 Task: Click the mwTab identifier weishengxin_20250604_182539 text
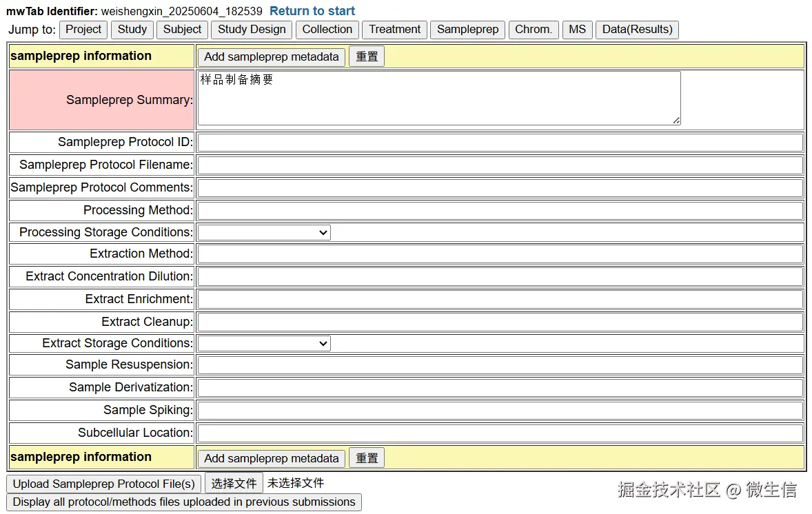point(182,11)
